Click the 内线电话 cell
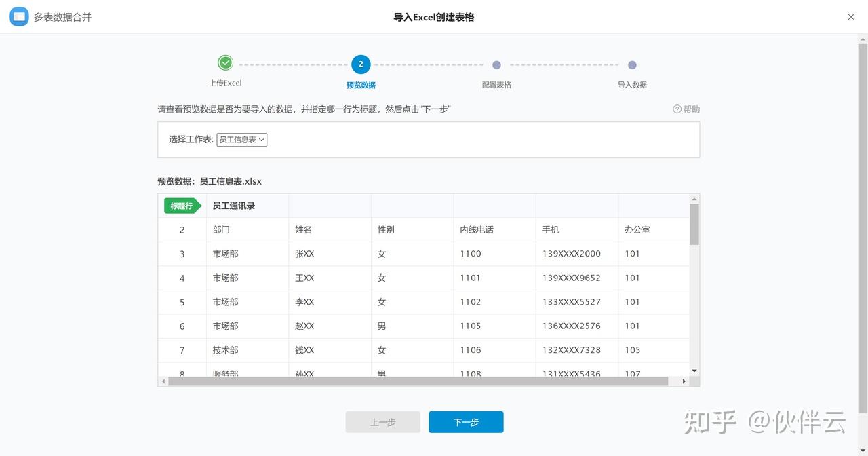 click(495, 230)
